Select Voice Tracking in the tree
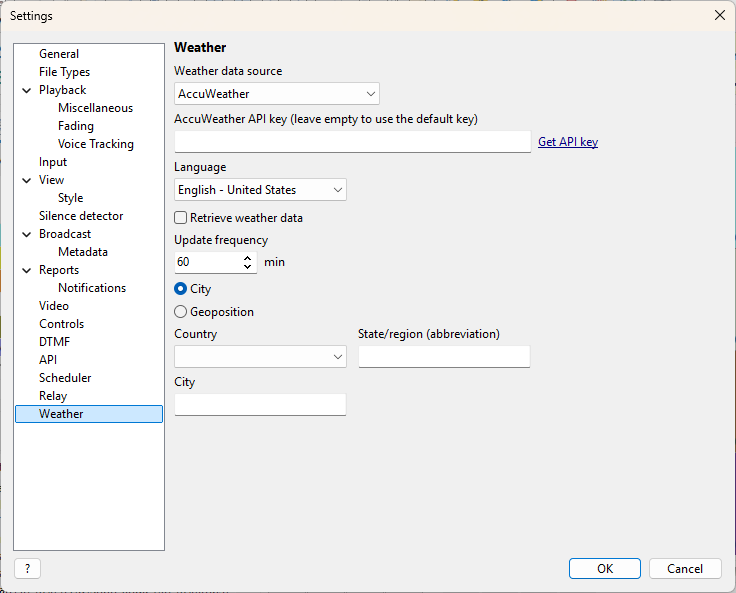This screenshot has width=736, height=593. [x=96, y=144]
